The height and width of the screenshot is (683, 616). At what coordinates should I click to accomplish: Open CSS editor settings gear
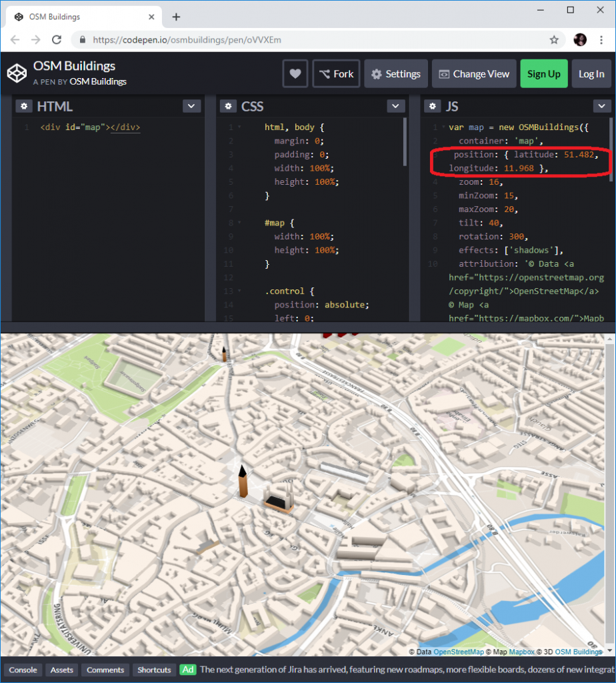coord(229,107)
